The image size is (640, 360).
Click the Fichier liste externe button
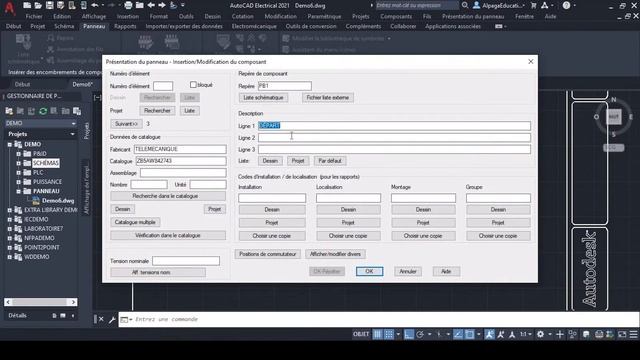328,98
